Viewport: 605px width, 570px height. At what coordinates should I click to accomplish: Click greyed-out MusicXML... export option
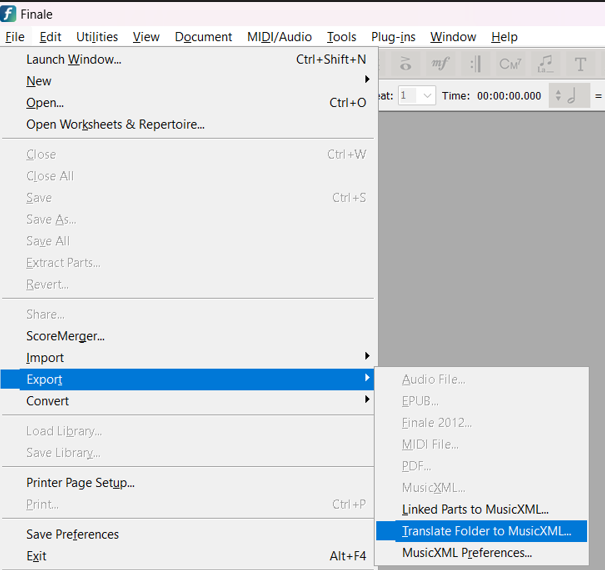(x=482, y=488)
